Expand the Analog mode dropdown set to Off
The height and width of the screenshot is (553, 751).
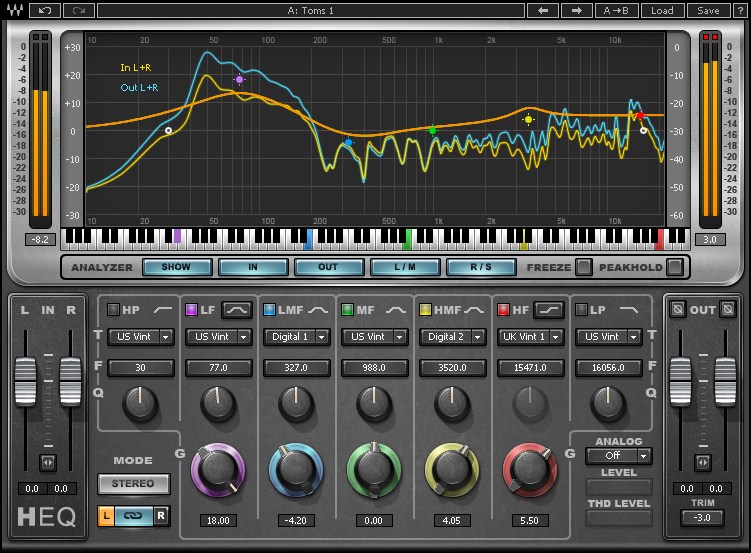coord(618,456)
